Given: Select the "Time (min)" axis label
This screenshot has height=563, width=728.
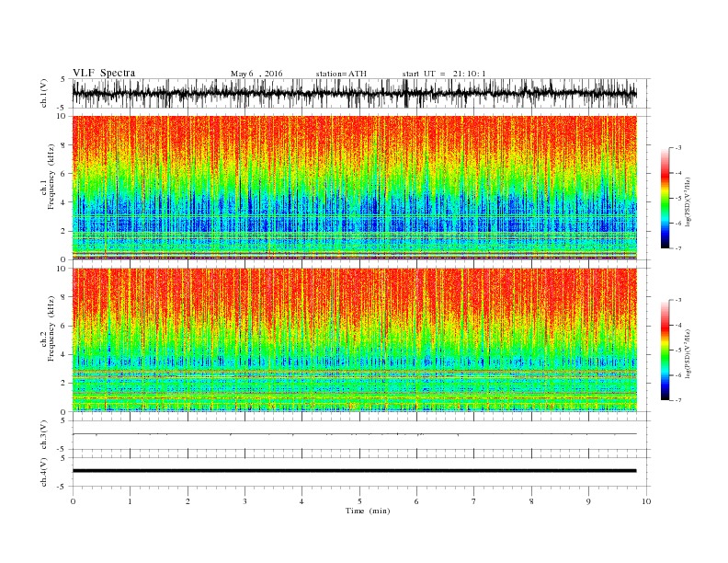Looking at the screenshot, I should [368, 511].
